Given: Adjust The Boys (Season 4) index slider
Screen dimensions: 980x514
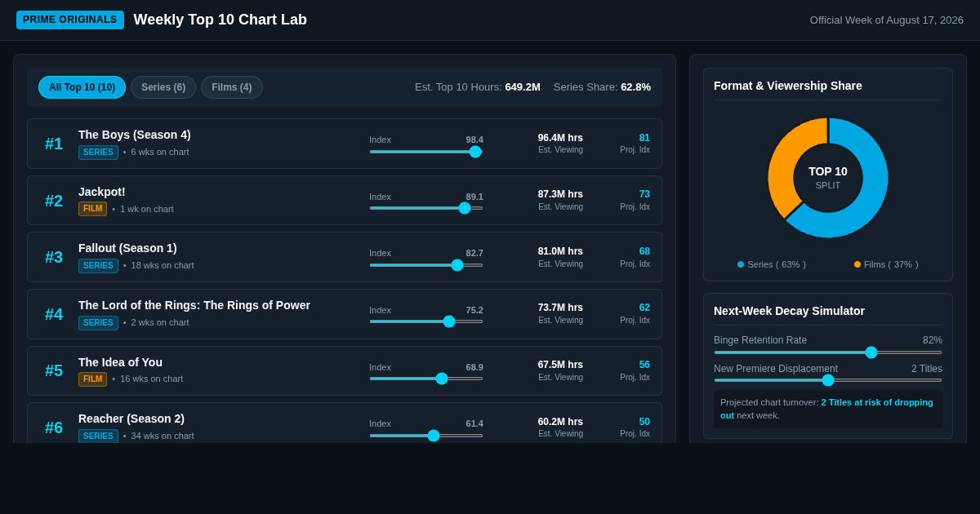Looking at the screenshot, I should tap(426, 152).
